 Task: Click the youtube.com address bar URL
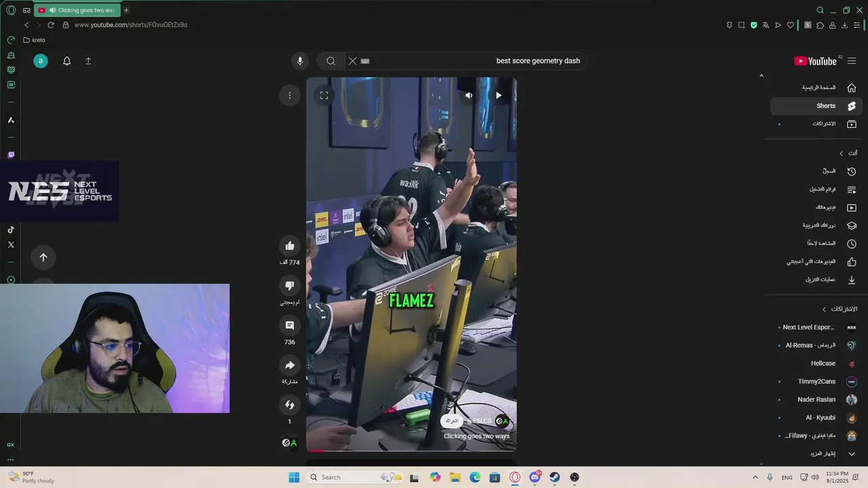click(x=130, y=25)
